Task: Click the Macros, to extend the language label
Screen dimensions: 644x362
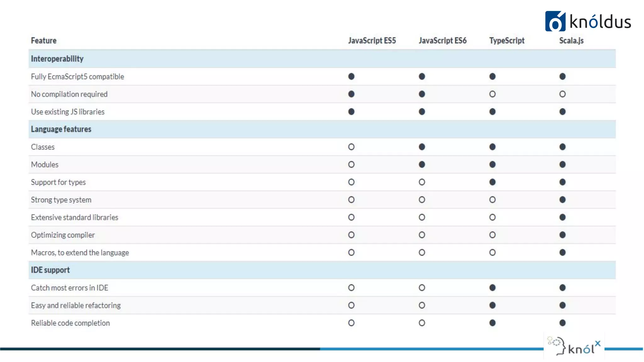Action: pos(80,253)
